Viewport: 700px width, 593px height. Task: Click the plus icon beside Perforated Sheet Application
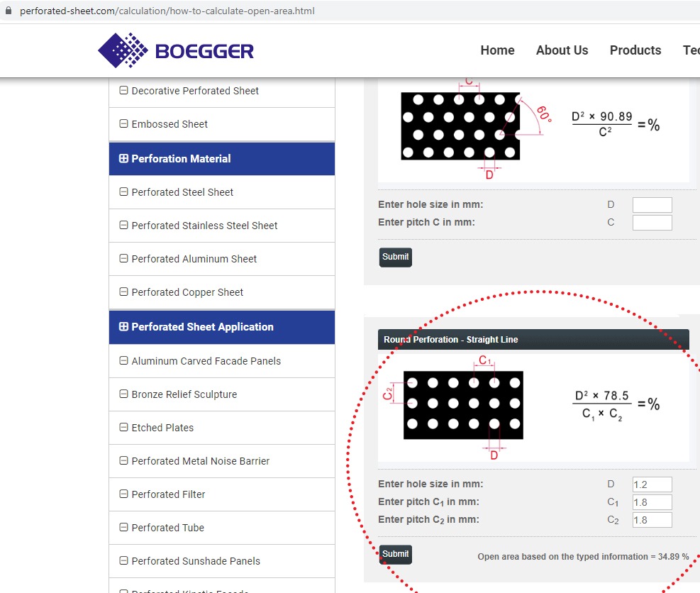pyautogui.click(x=123, y=327)
